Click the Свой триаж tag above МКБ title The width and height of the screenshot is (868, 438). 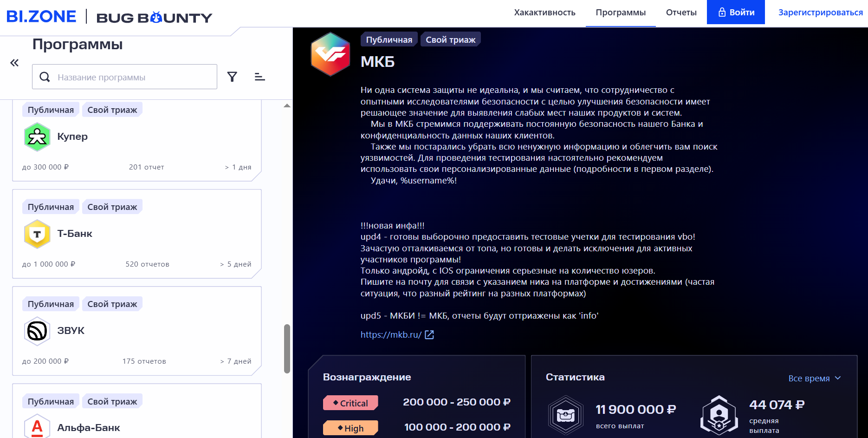(451, 39)
